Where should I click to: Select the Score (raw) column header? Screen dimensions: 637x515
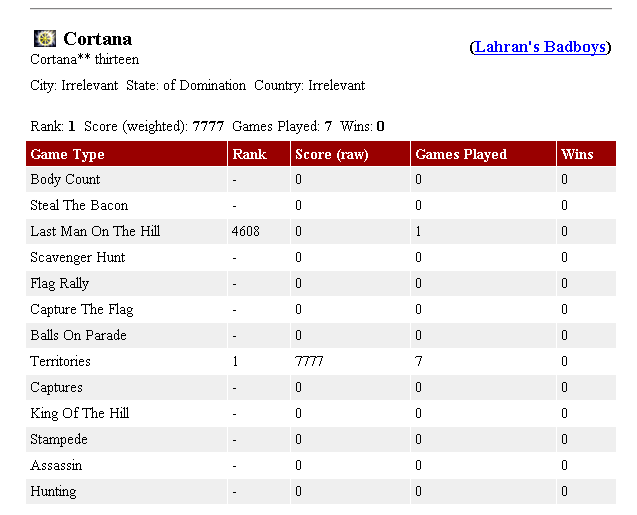tap(332, 154)
